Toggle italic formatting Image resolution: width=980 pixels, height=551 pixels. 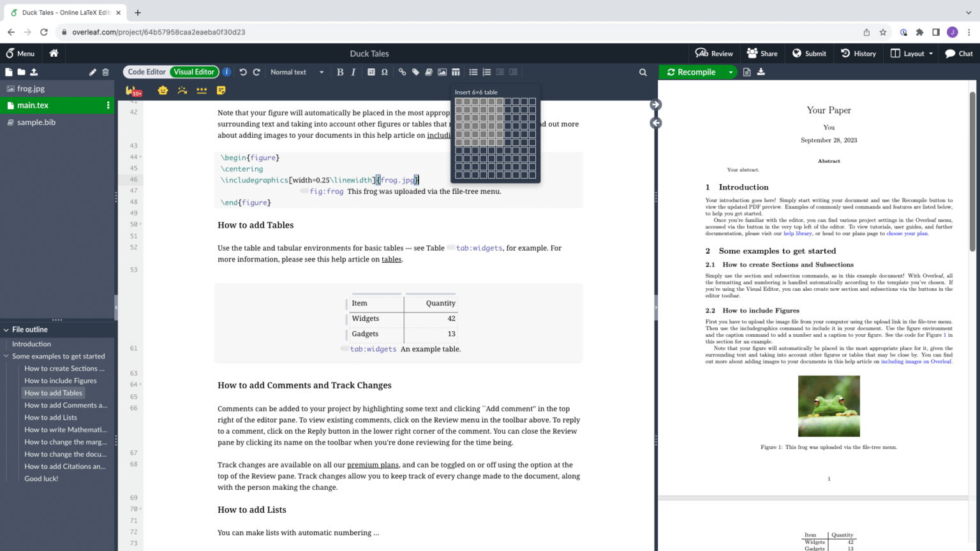click(x=353, y=72)
